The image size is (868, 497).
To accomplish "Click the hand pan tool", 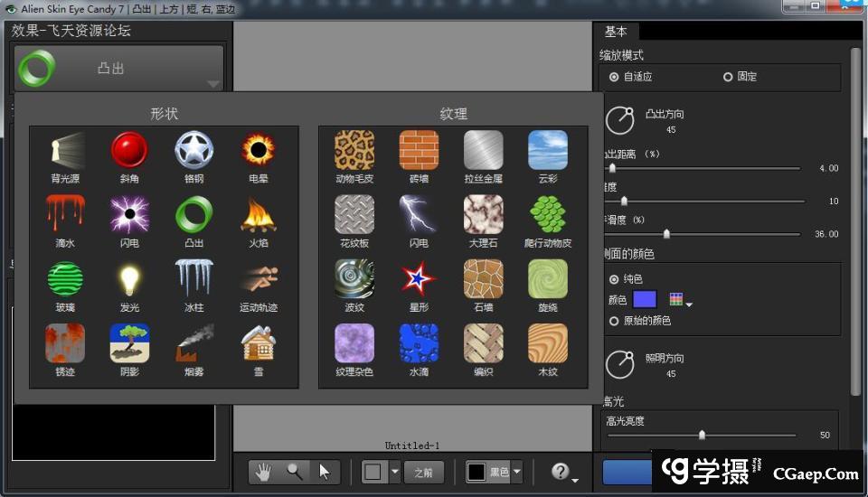I will coord(264,472).
